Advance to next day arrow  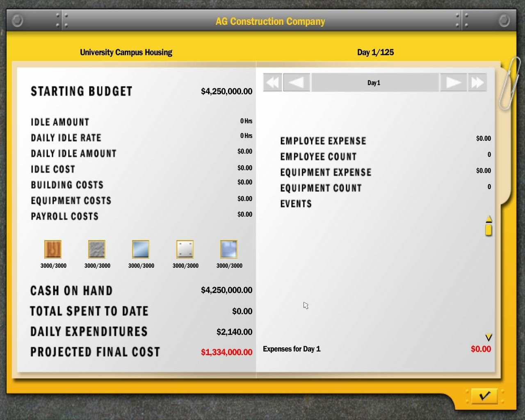coord(453,82)
